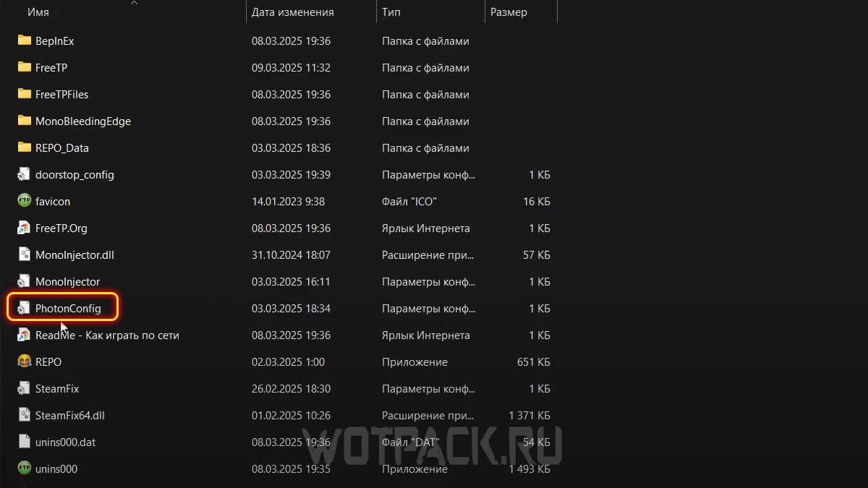
Task: Select the unins000 application green icon
Action: [24, 468]
